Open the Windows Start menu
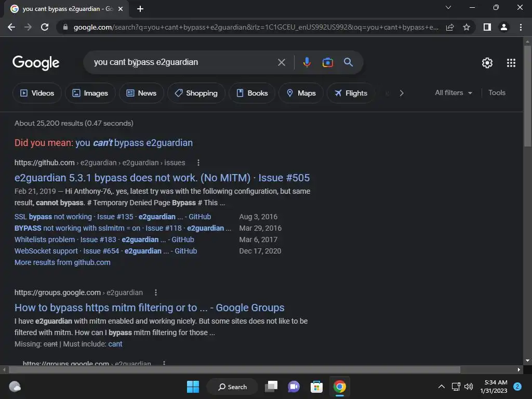 pos(193,387)
